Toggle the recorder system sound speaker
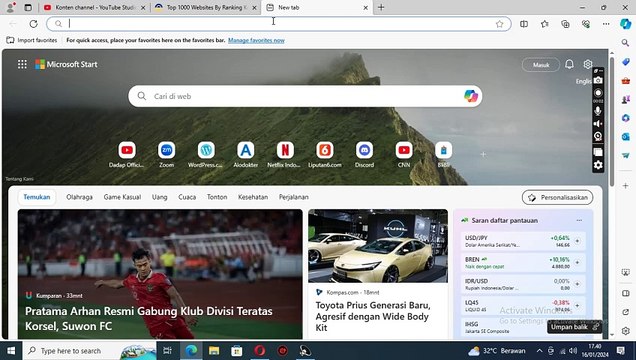The height and width of the screenshot is (360, 636). point(598,124)
